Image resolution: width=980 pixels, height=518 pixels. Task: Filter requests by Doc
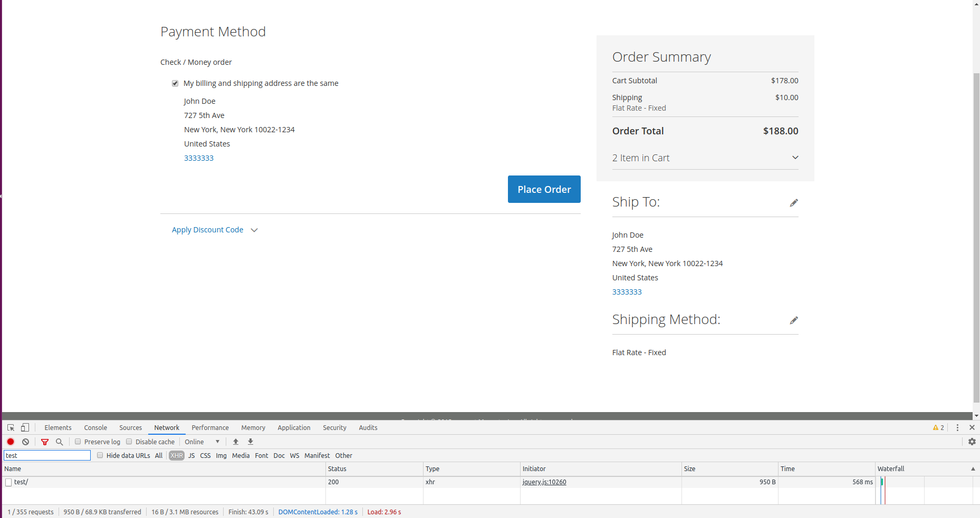coord(279,455)
